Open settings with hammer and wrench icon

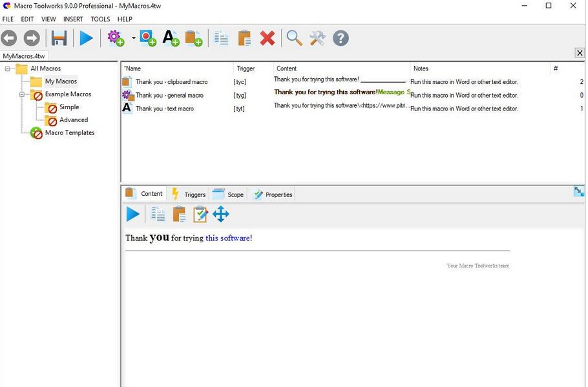click(317, 38)
